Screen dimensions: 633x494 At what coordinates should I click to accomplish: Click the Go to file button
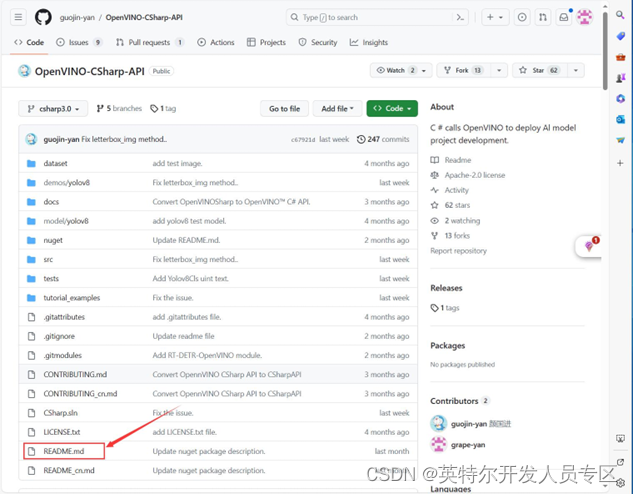(285, 109)
